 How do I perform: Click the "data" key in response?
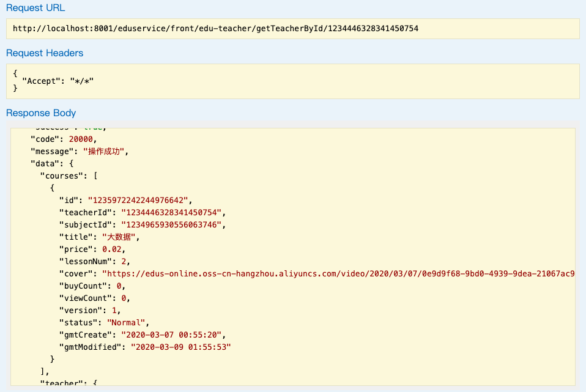click(43, 164)
